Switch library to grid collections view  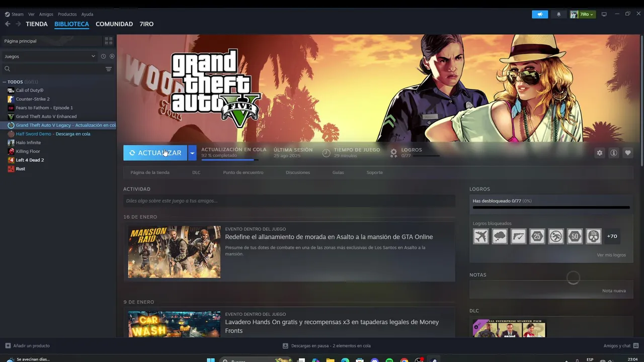coord(109,41)
